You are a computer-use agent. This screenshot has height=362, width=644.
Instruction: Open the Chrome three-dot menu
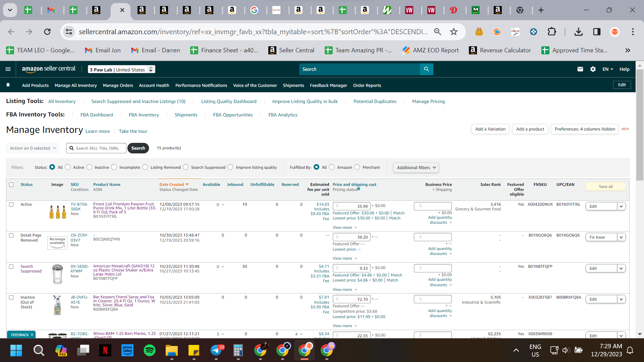click(633, 32)
